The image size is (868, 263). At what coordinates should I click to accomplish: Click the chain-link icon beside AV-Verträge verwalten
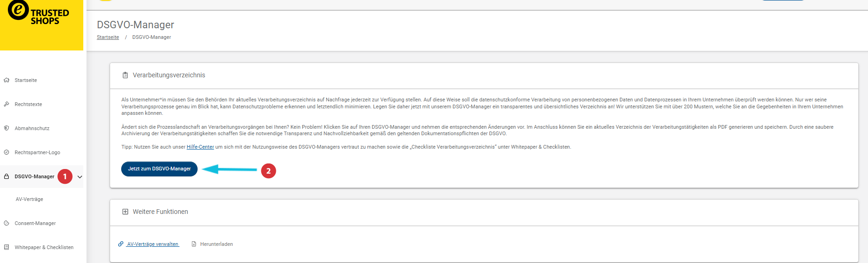point(121,244)
